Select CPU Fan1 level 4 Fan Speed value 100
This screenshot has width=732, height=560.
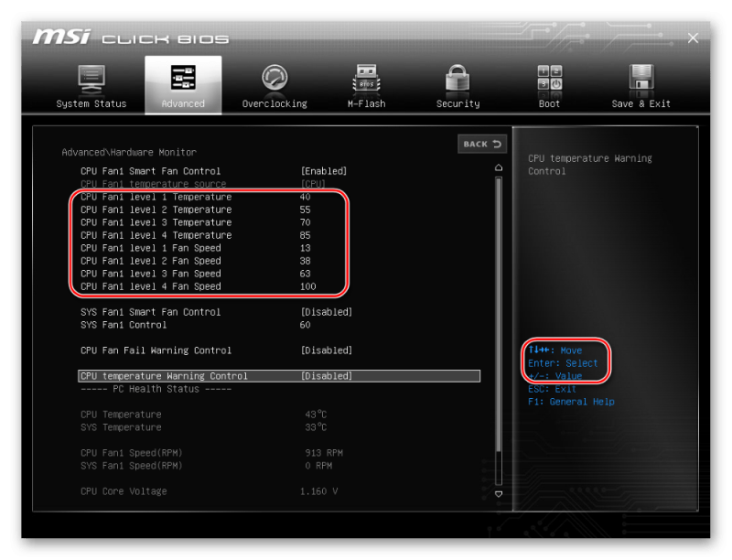tap(307, 286)
